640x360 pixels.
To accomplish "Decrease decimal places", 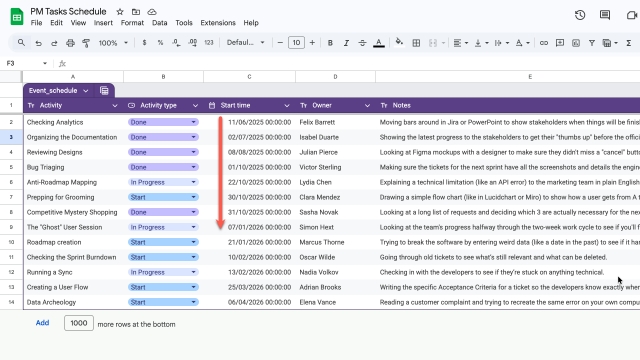I will tap(176, 42).
